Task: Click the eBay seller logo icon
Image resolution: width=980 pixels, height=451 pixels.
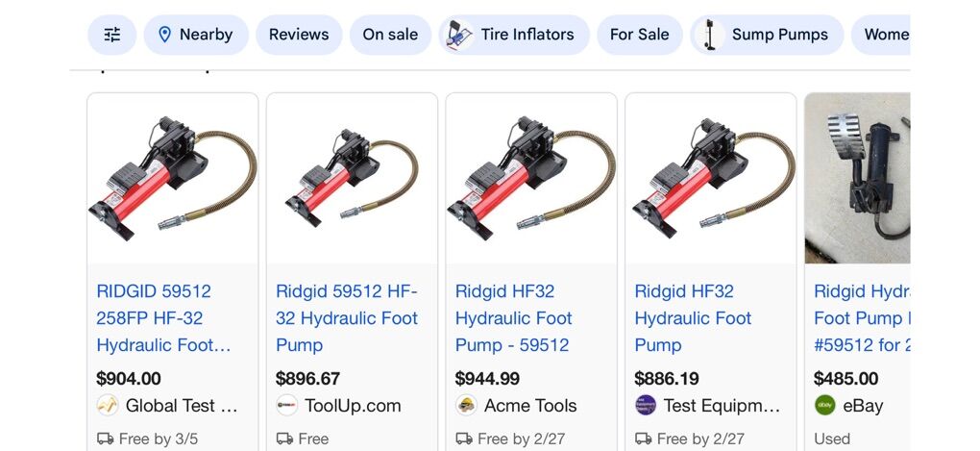Action: point(824,406)
